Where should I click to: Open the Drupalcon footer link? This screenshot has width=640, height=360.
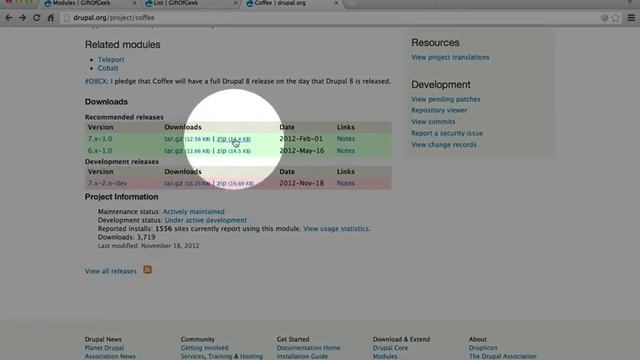pyautogui.click(x=483, y=348)
